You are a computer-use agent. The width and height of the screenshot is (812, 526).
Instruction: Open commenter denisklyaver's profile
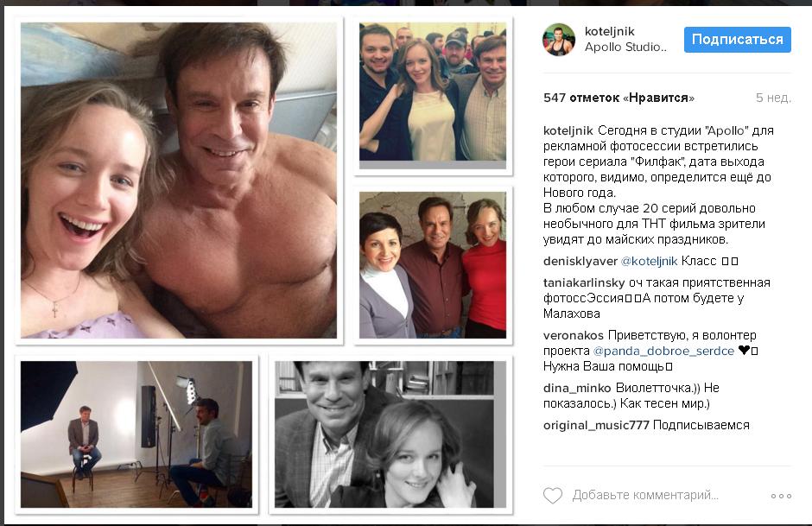[580, 261]
